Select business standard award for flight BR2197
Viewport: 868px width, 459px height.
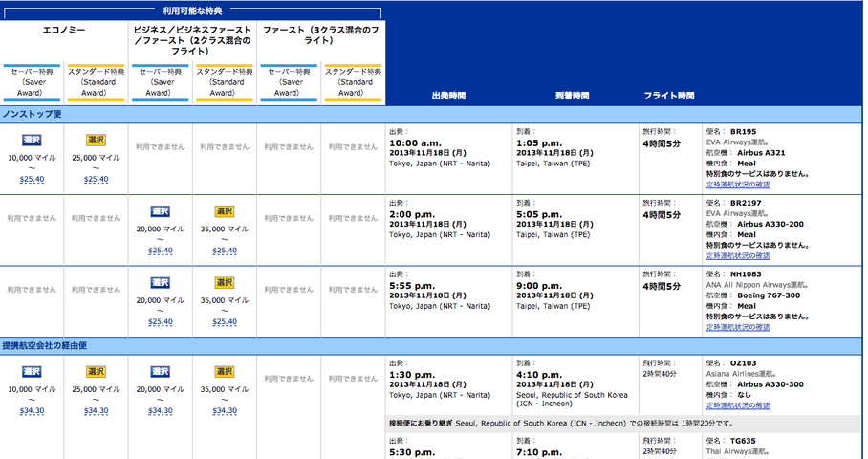tap(225, 211)
